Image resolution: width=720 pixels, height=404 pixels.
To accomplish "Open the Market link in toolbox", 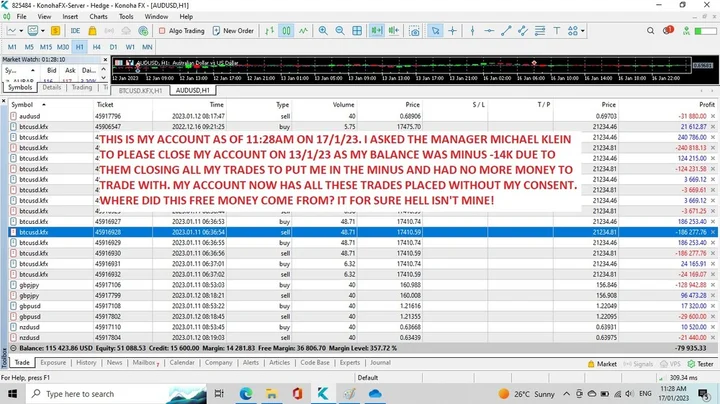I will 602,364.
